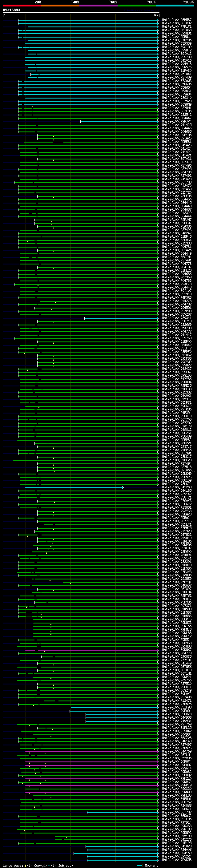Open hit UniRef100_A5BW14
This screenshot has height=868, width=197.
click(176, 37)
